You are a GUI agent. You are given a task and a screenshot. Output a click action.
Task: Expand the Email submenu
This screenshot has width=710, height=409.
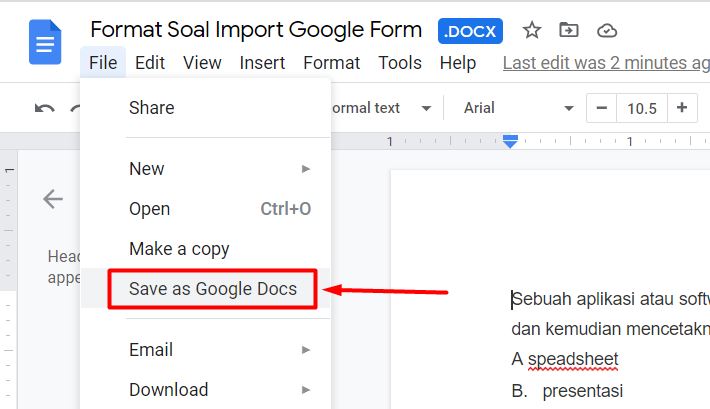206,350
